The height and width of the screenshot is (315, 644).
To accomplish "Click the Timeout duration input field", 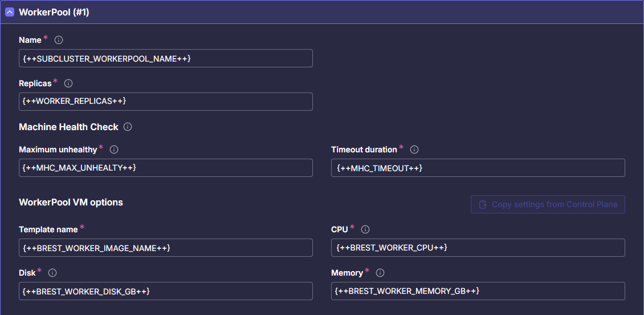I will (478, 168).
